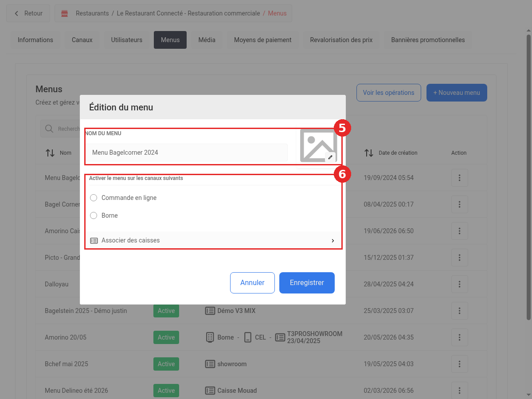Select the Borne channel option

(x=94, y=215)
